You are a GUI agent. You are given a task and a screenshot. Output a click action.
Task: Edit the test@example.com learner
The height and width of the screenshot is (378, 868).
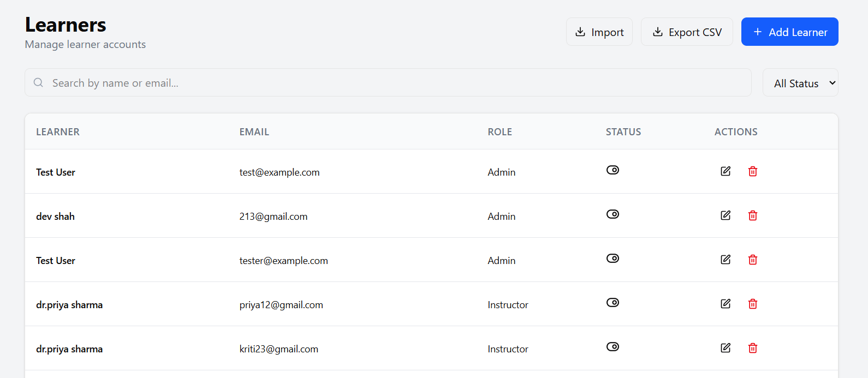tap(726, 171)
